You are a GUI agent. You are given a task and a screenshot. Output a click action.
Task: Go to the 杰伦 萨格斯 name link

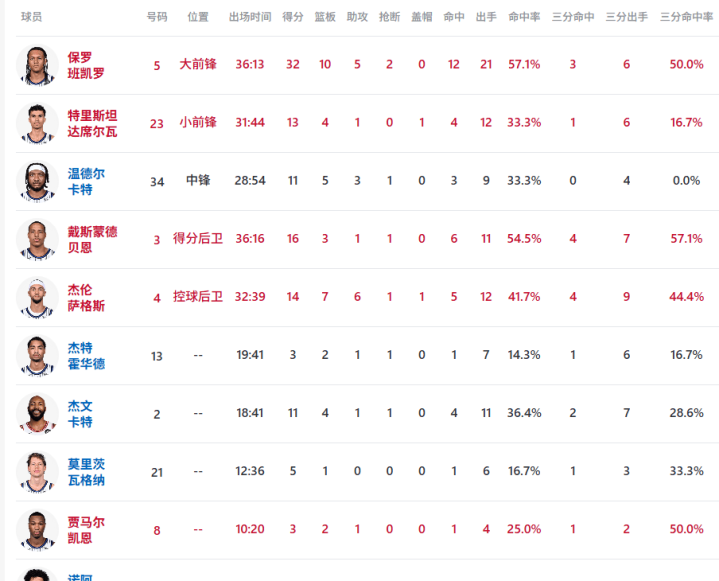86,297
